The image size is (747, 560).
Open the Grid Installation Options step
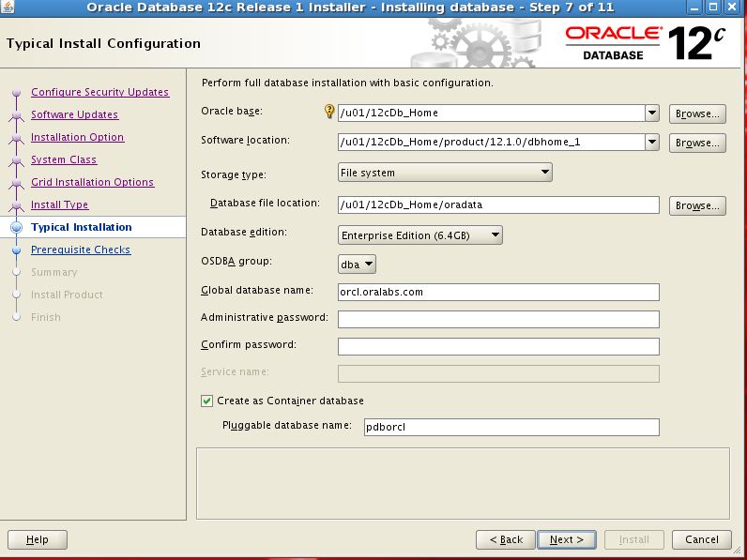point(92,182)
